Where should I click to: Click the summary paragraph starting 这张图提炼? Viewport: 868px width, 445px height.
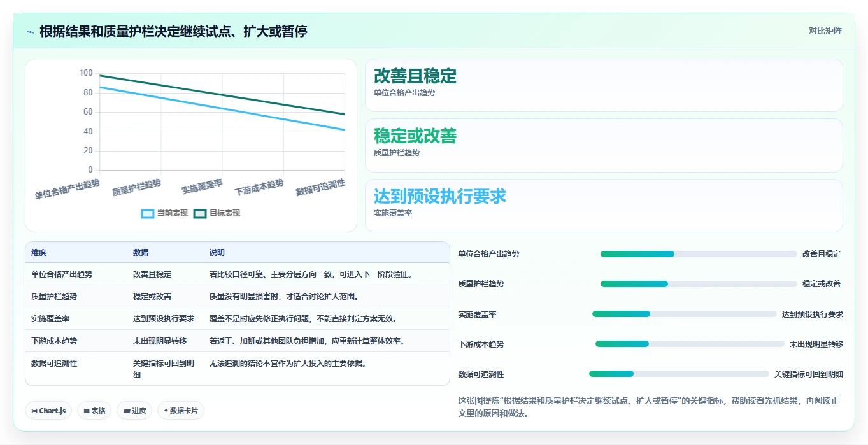click(x=649, y=407)
